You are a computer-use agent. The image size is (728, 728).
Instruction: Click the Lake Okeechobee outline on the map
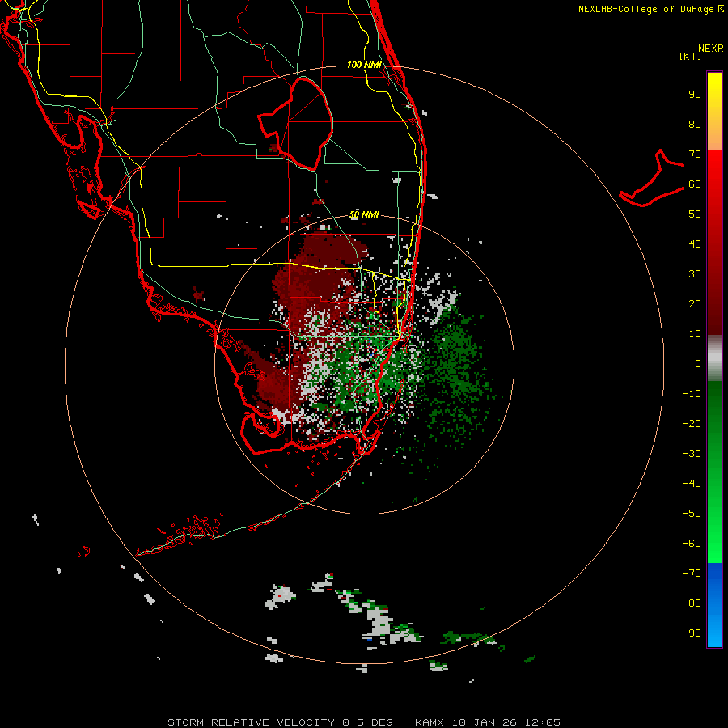pyautogui.click(x=295, y=125)
